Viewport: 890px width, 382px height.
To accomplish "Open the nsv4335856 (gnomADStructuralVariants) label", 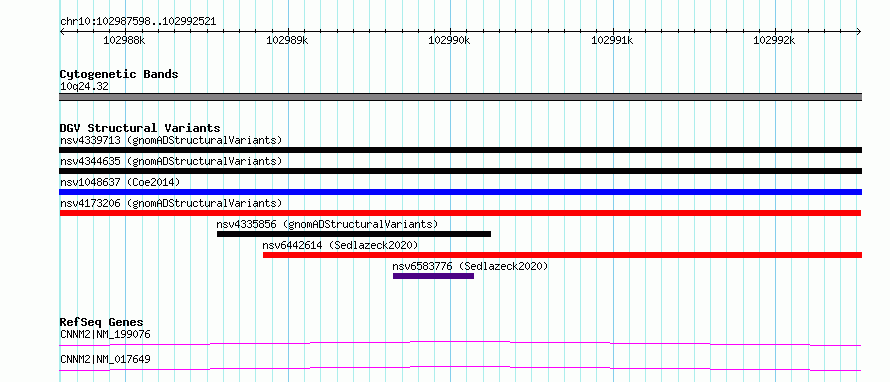I will [x=328, y=224].
